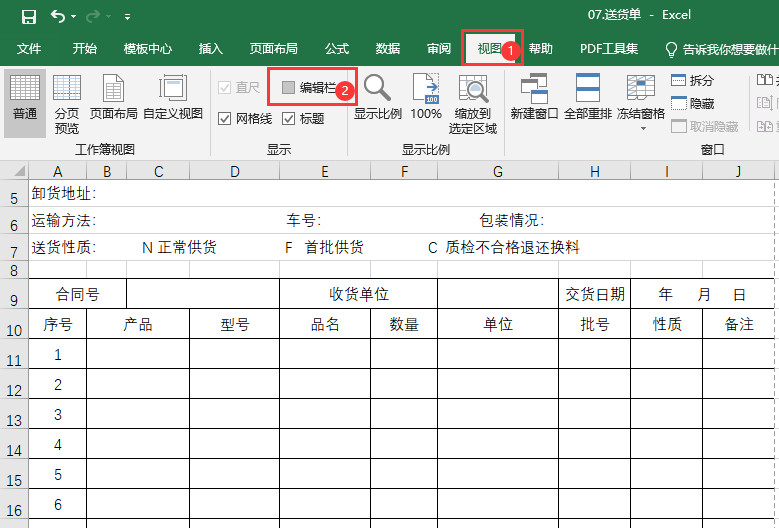779x528 pixels.
Task: Open the Undo history dropdown arrow
Action: point(74,17)
